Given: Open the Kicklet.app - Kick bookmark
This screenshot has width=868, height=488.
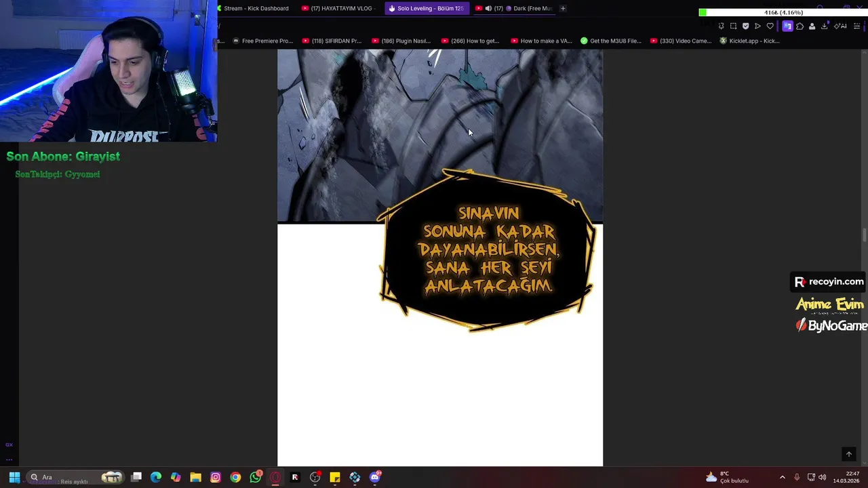Looking at the screenshot, I should (x=749, y=41).
